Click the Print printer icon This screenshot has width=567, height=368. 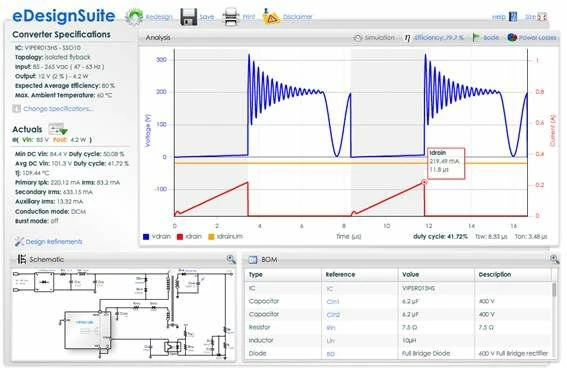click(231, 17)
